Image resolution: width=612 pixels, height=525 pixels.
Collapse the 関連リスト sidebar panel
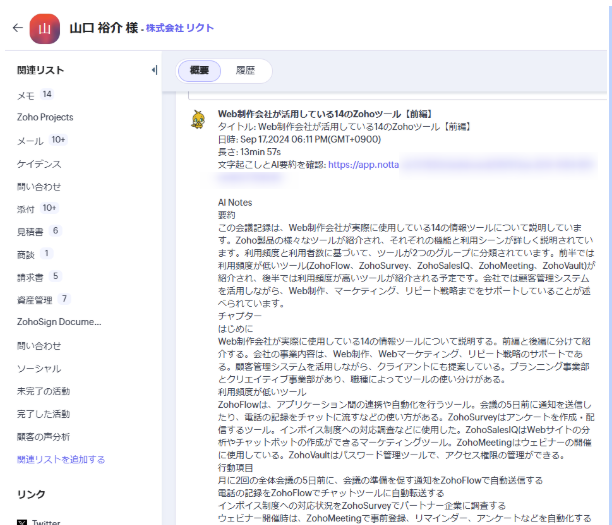coord(155,70)
